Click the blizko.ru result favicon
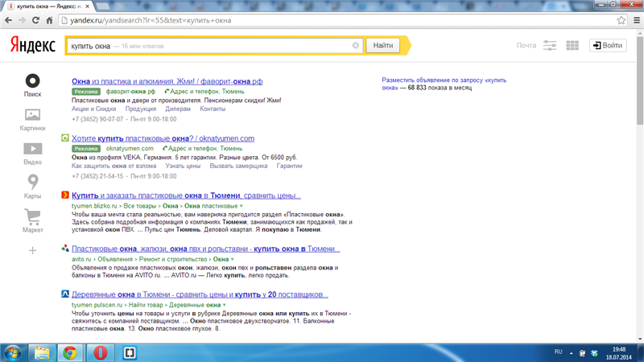The height and width of the screenshot is (362, 644). click(65, 195)
